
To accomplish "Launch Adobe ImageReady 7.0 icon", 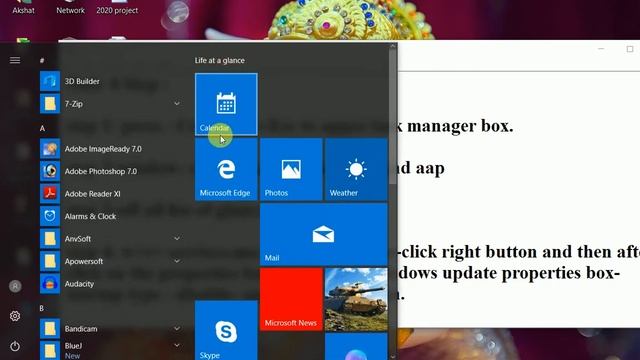I will [x=50, y=149].
